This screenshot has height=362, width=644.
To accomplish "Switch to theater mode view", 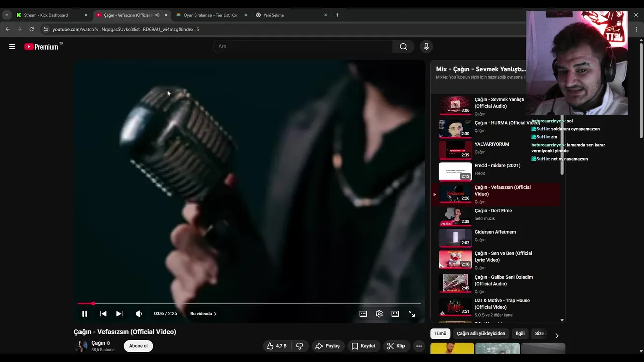I will tap(395, 314).
